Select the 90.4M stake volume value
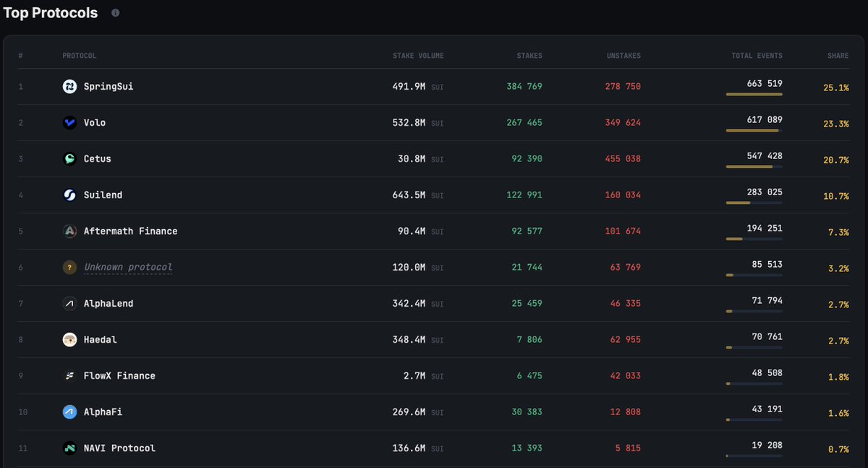The image size is (868, 468). click(x=412, y=231)
